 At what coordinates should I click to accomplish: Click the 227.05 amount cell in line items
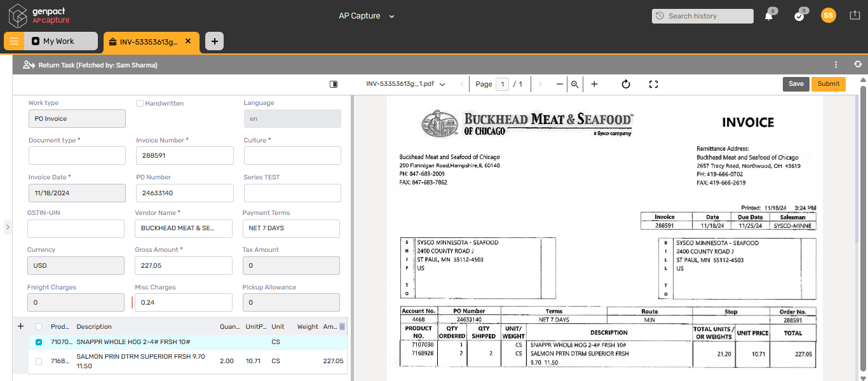(x=333, y=361)
